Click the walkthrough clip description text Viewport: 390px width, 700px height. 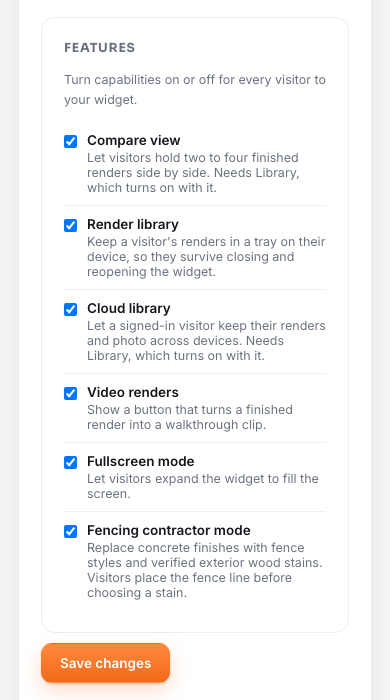(x=190, y=417)
